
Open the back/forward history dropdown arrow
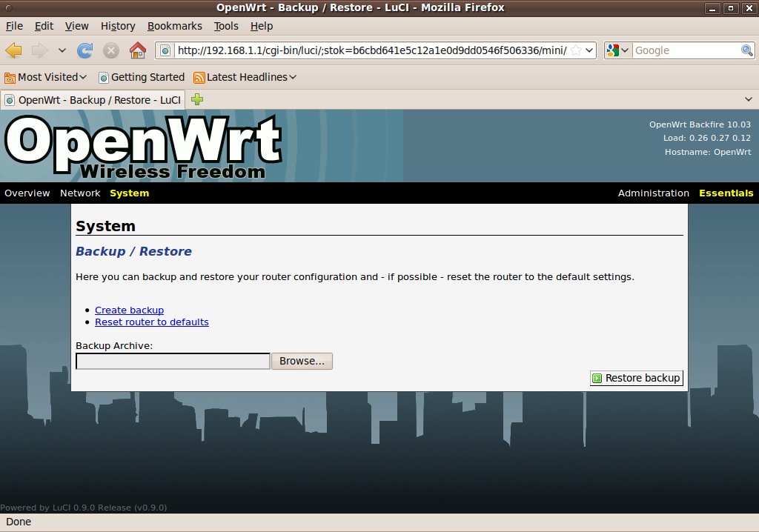tap(62, 50)
